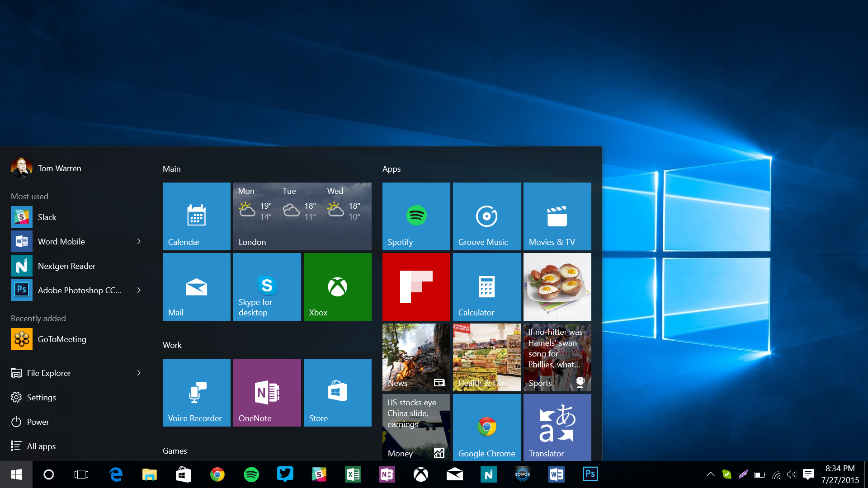This screenshot has height=488, width=868.
Task: Expand File Explorer arrow menu
Action: 141,372
